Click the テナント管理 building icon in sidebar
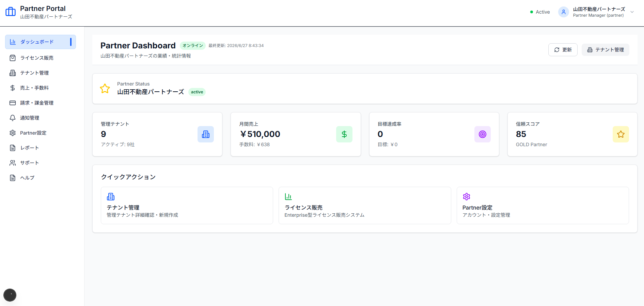This screenshot has height=306, width=644. pyautogui.click(x=13, y=73)
